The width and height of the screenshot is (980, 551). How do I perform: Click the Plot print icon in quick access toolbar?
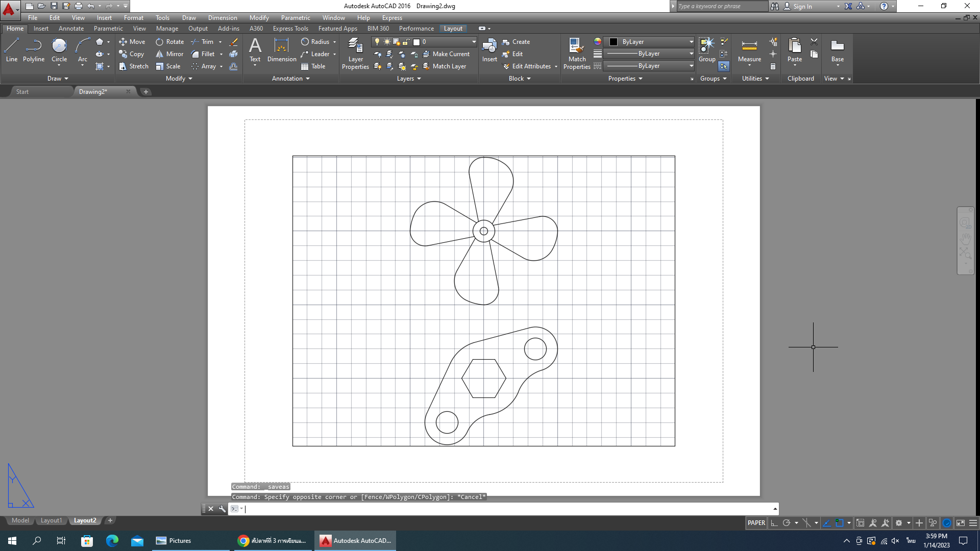[78, 6]
